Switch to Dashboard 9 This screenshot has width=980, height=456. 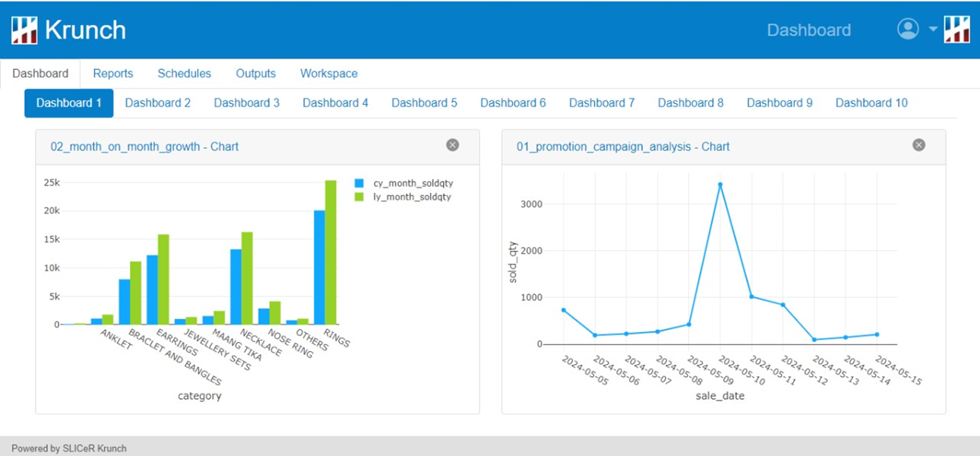point(780,103)
